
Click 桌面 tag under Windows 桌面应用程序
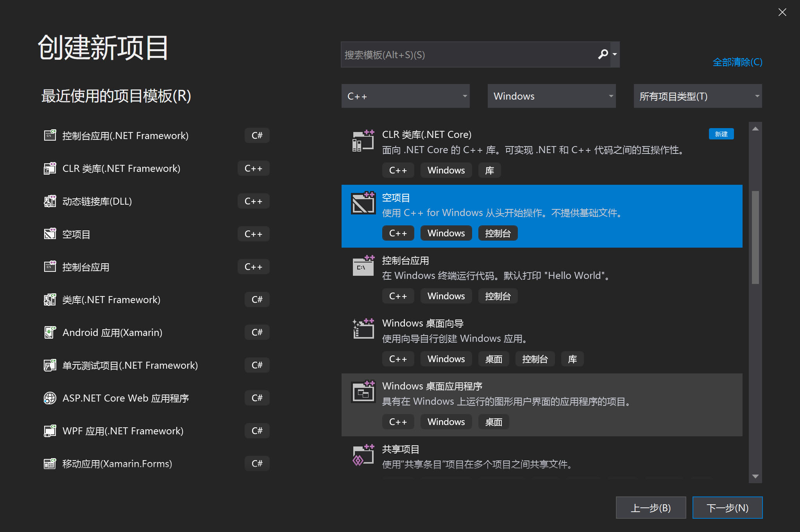[x=493, y=422]
